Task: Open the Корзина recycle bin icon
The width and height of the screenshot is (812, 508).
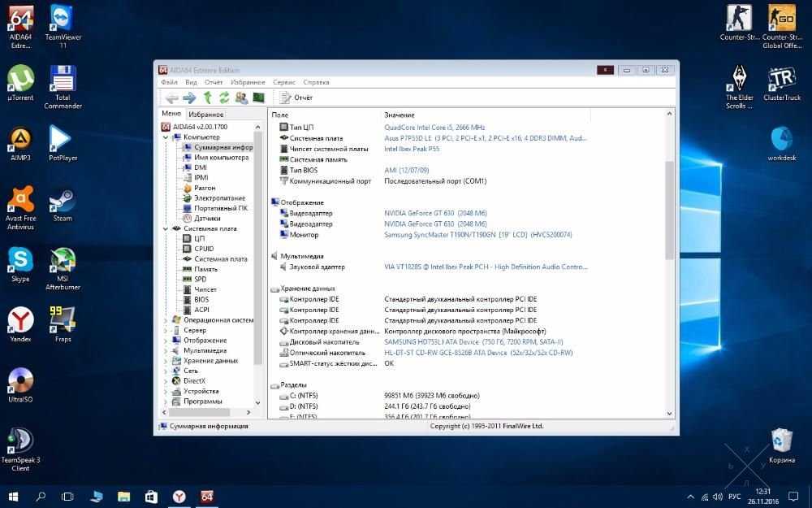Action: pos(781,445)
